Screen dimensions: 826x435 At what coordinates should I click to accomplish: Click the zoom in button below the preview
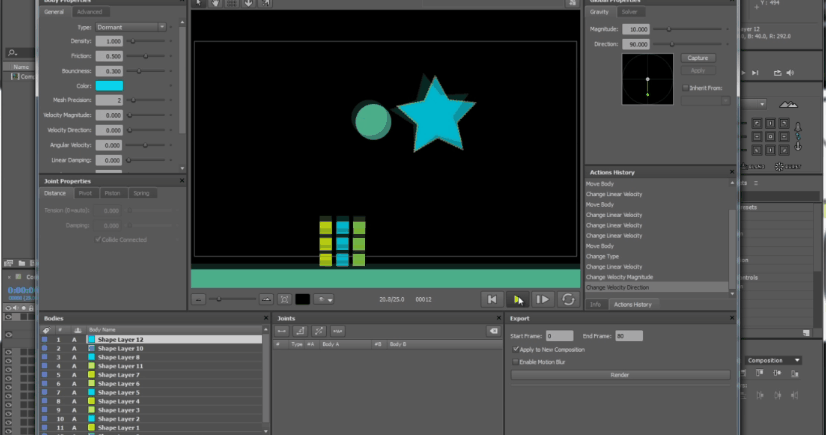[266, 300]
